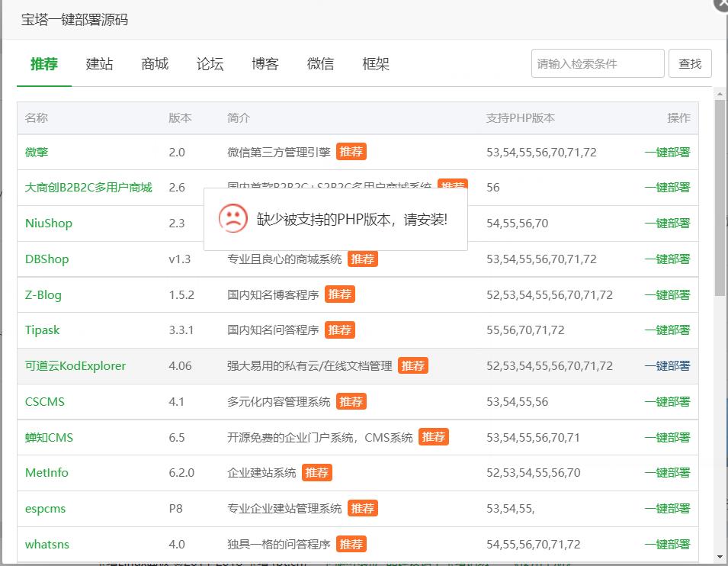Click the 简介 column header
The image size is (728, 566).
pos(239,118)
